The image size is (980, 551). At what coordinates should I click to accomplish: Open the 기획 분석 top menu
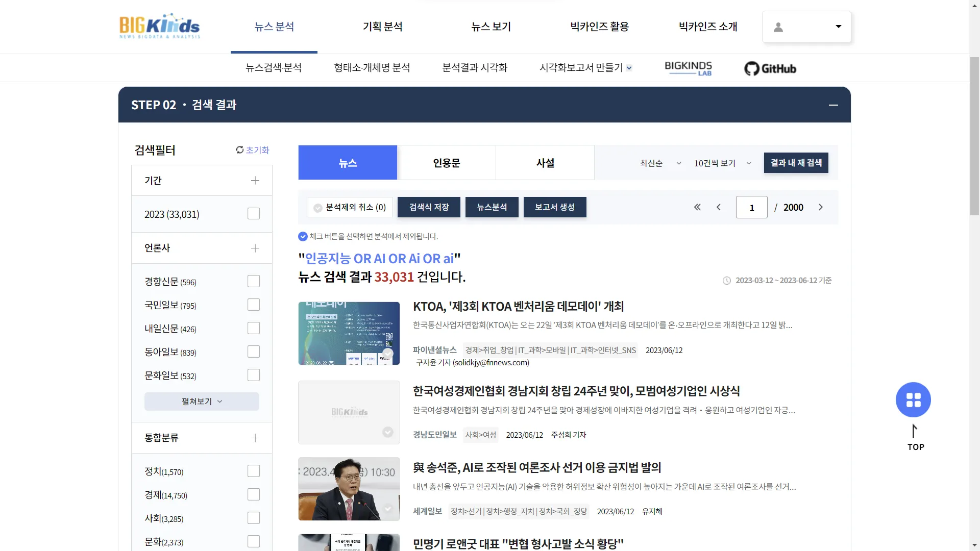382,27
